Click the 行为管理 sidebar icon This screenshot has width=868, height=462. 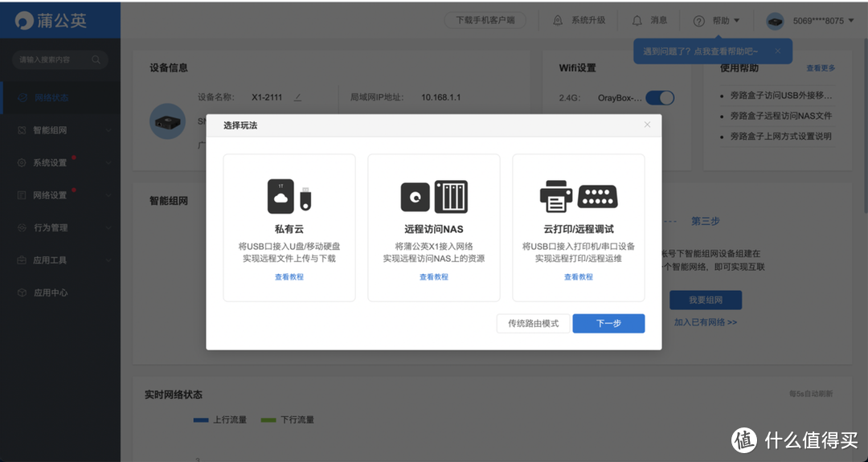23,227
